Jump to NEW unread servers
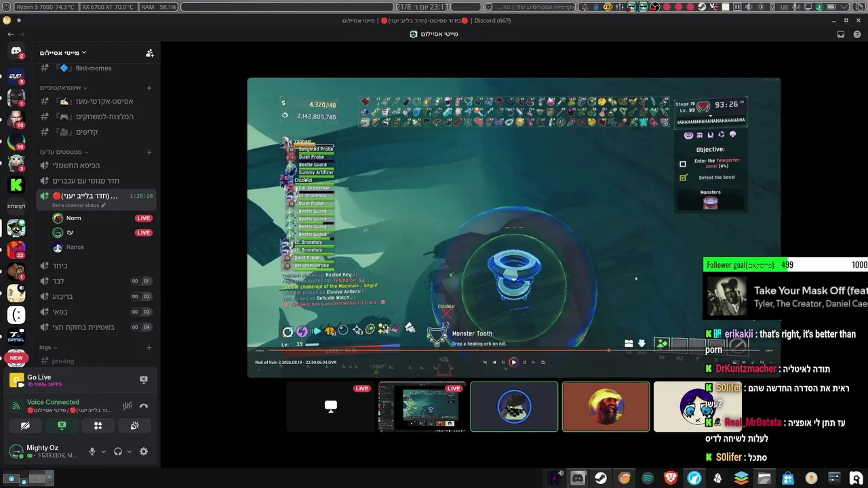This screenshot has height=488, width=868. click(16, 358)
